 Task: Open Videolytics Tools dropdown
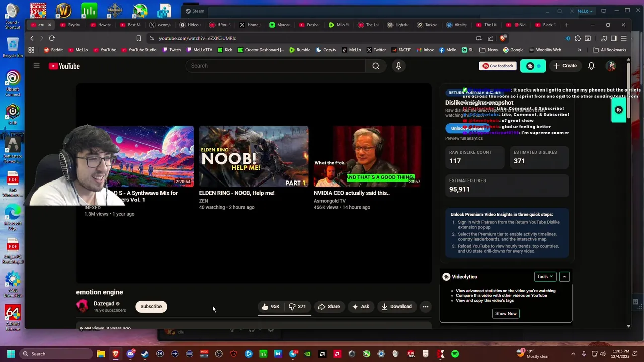[x=545, y=277]
